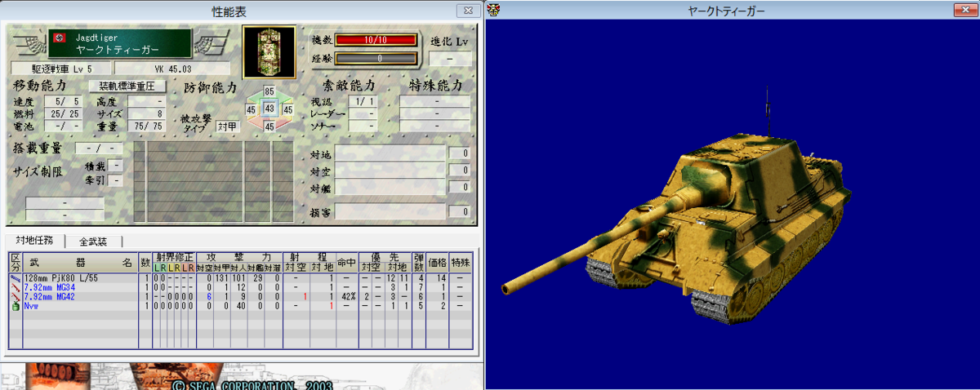Click the 特殊 column header
This screenshot has width=980, height=390.
pos(460,263)
